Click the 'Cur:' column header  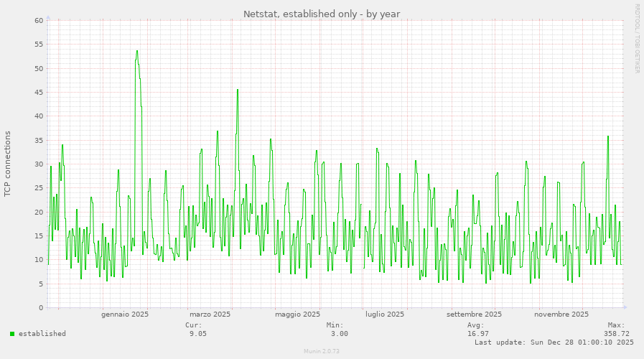click(193, 325)
